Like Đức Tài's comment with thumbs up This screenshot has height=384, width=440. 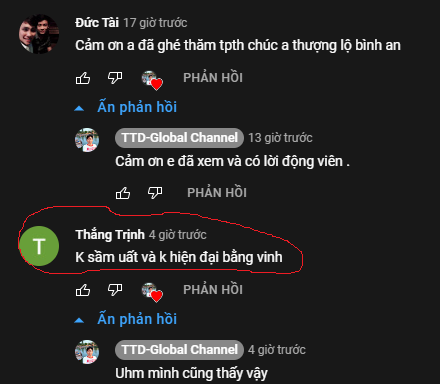tap(83, 78)
